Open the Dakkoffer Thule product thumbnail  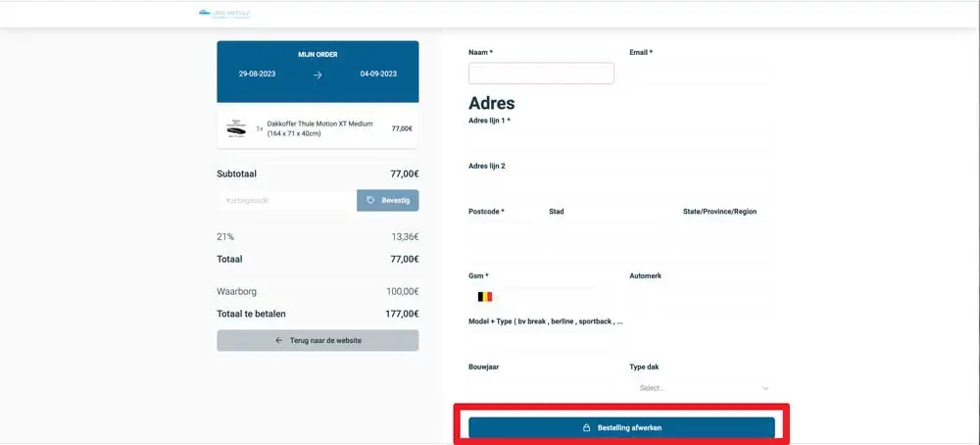tap(236, 128)
